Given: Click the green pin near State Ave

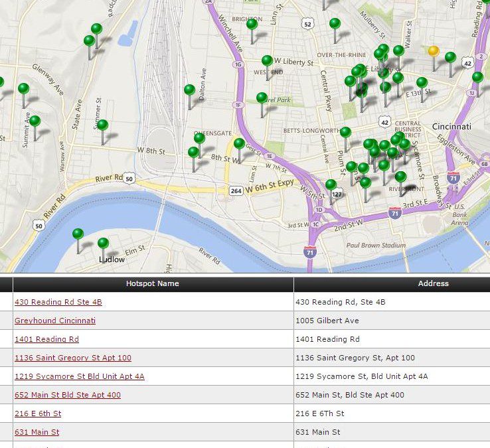Looking at the screenshot, I should pyautogui.click(x=102, y=125).
